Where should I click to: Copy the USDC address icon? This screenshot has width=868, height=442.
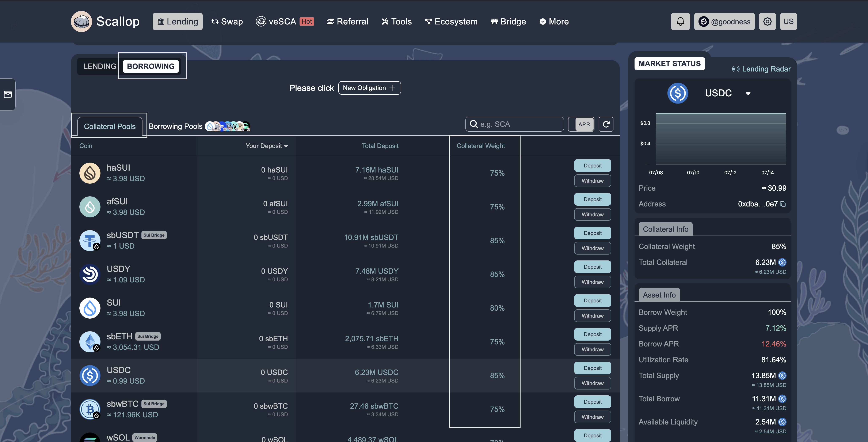(783, 204)
